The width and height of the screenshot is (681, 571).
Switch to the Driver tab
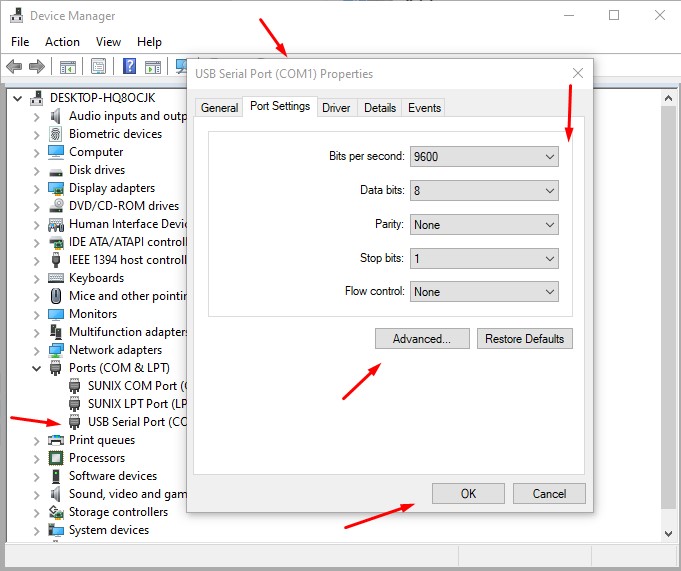[x=336, y=108]
